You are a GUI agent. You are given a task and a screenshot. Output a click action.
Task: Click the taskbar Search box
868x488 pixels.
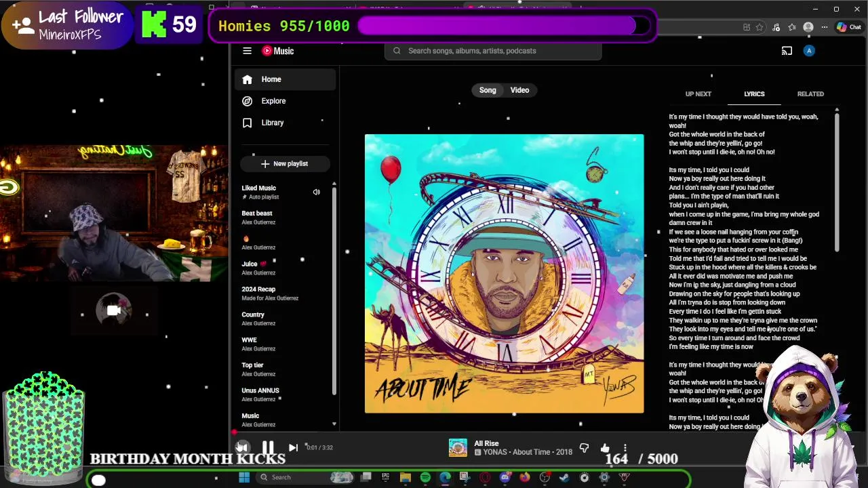304,477
